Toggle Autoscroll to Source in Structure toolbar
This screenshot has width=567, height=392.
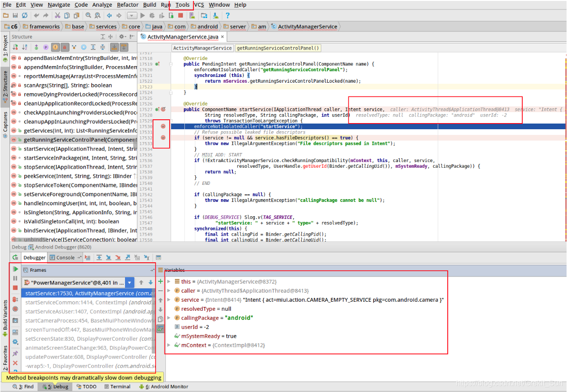tap(114, 47)
